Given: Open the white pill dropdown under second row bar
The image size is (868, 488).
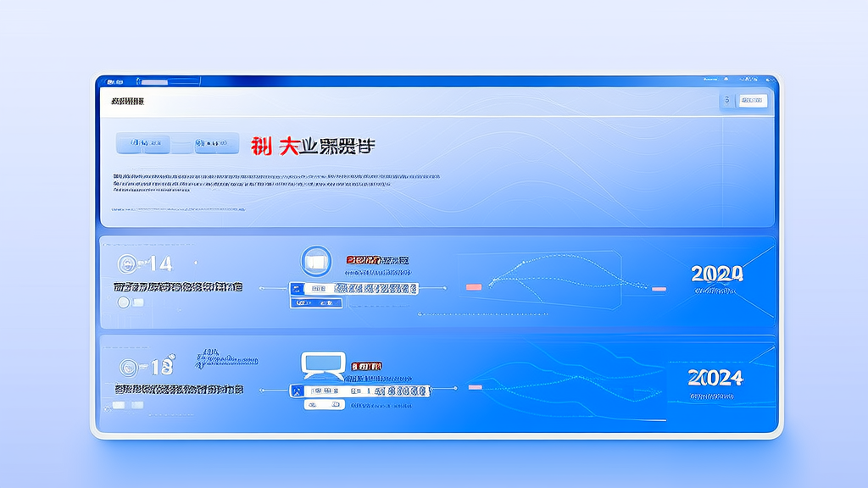Looking at the screenshot, I should coord(325,405).
